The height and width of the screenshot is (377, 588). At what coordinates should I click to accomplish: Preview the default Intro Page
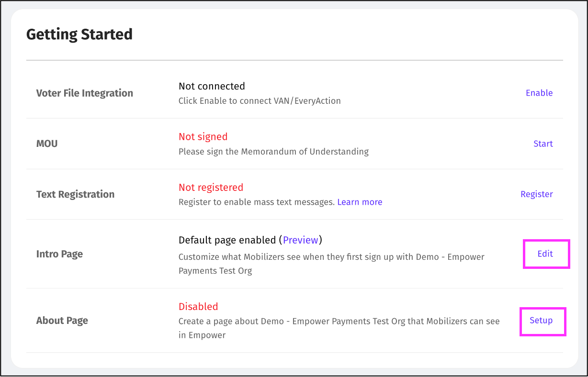click(300, 240)
